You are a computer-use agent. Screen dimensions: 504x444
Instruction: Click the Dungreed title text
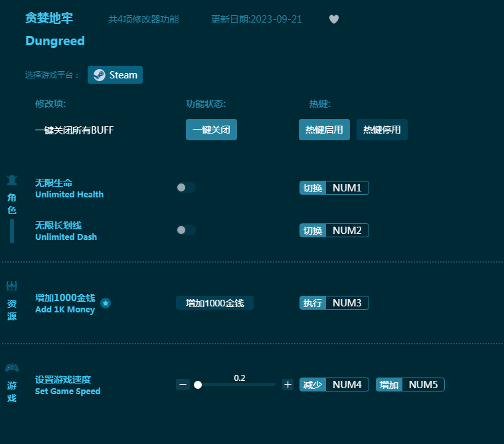click(x=55, y=41)
